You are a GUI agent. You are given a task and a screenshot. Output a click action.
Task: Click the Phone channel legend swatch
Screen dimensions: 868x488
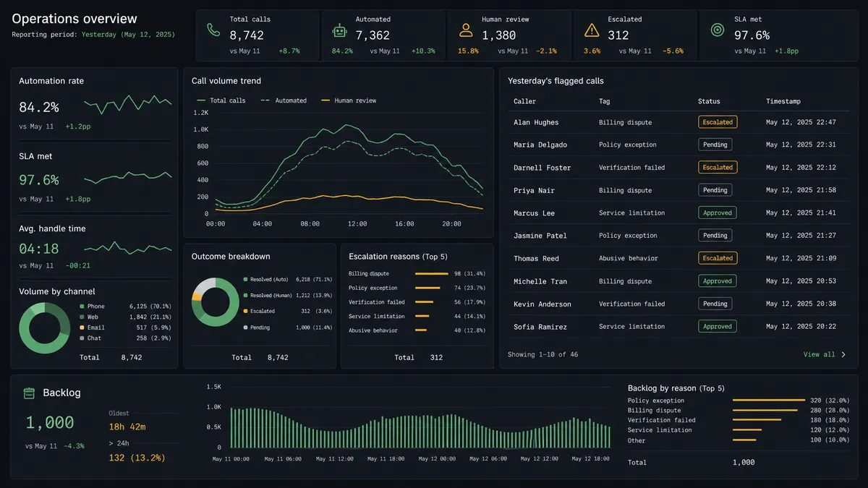point(82,307)
